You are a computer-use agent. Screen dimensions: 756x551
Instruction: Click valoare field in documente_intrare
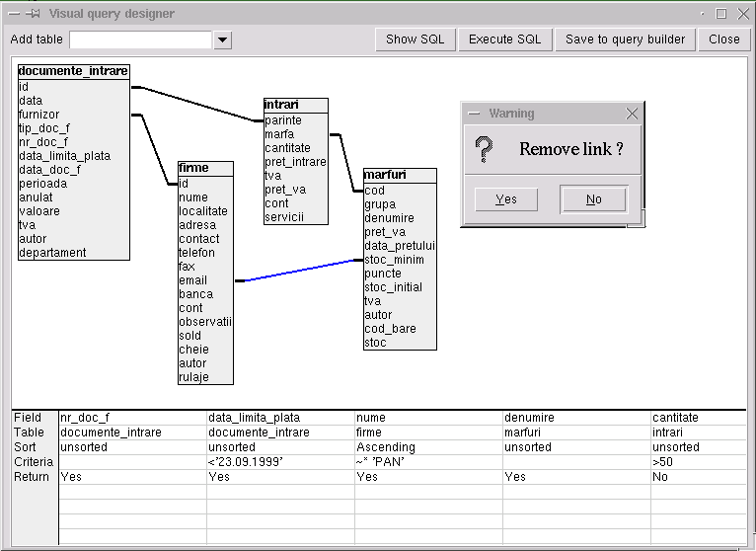(x=39, y=211)
